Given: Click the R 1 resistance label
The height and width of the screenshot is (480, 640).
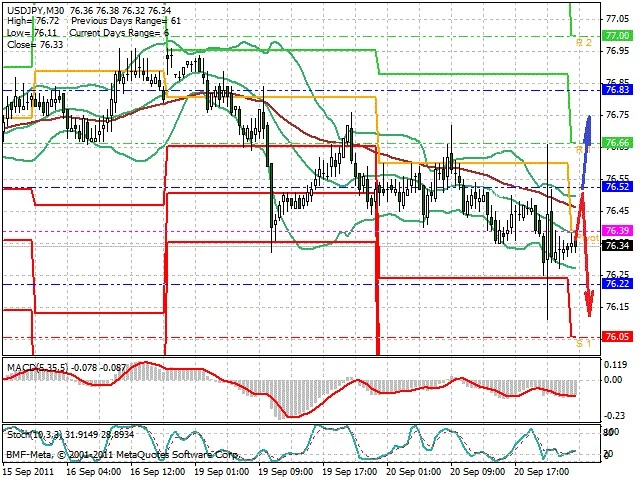Looking at the screenshot, I should 584,150.
